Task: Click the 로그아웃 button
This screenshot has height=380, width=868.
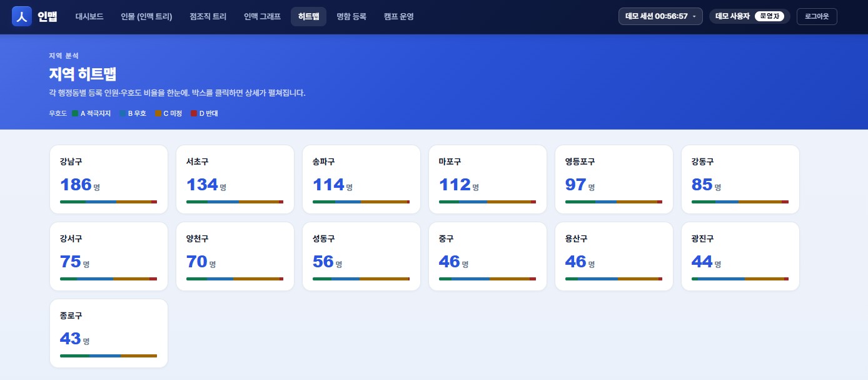Action: 817,16
